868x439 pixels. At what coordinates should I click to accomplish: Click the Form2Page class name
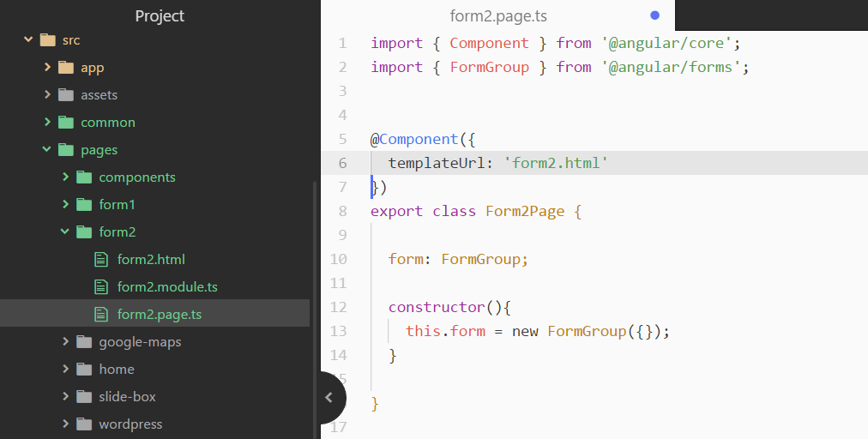tap(525, 211)
